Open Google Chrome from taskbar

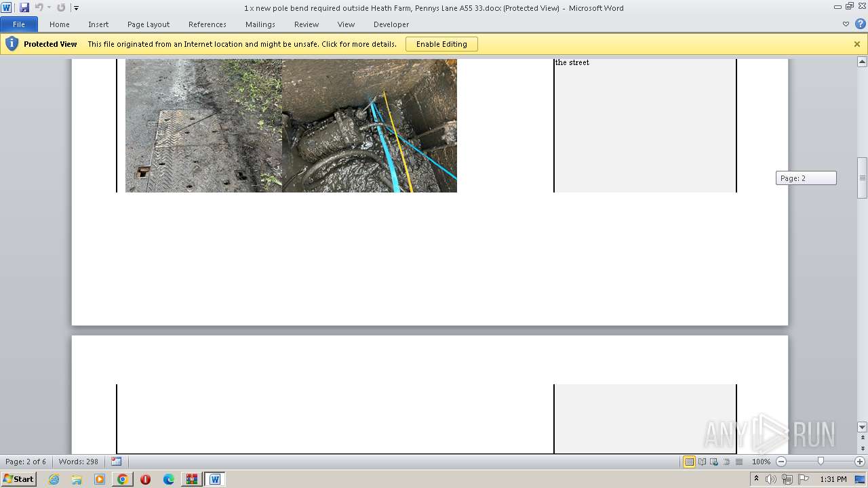pyautogui.click(x=123, y=479)
